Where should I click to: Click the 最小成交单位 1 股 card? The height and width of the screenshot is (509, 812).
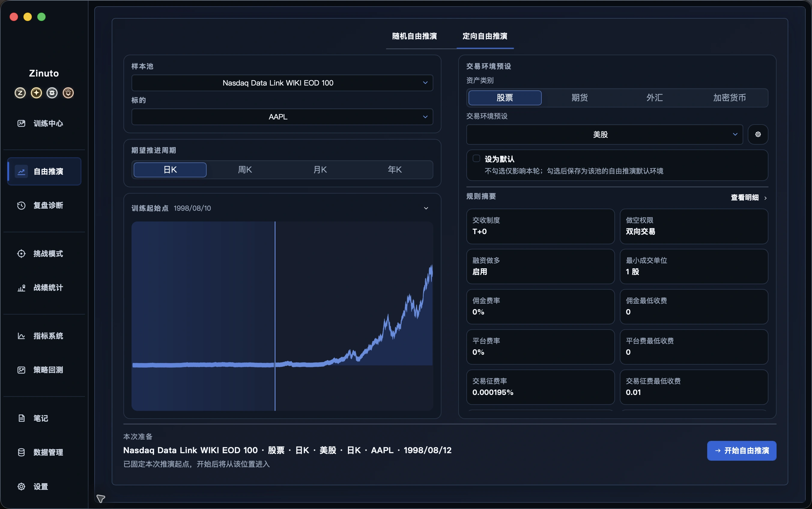coord(694,266)
